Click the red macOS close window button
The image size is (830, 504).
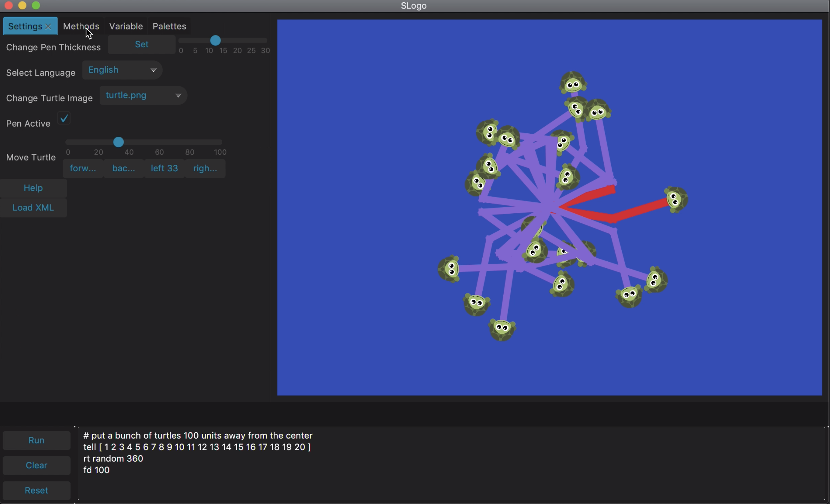(9, 5)
